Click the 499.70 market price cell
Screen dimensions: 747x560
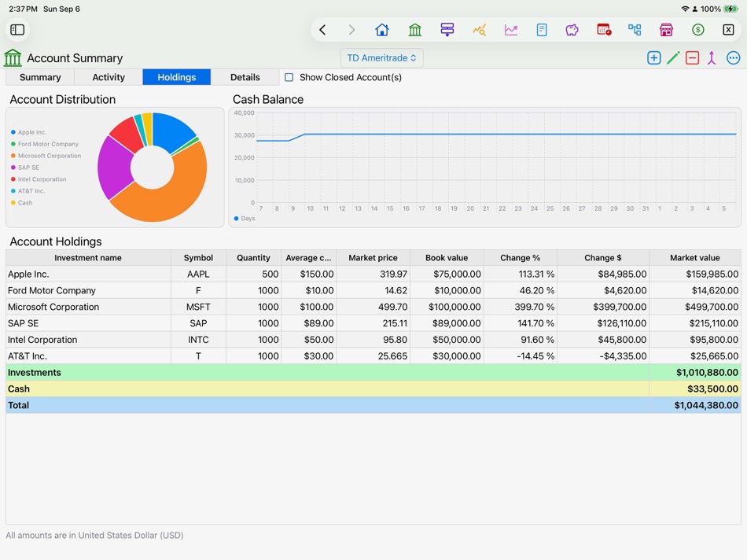point(373,307)
